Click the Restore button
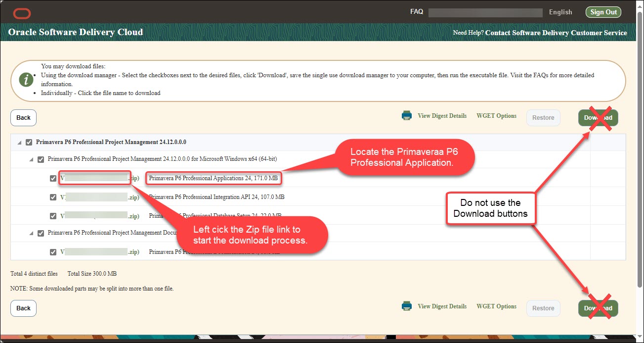 543,117
